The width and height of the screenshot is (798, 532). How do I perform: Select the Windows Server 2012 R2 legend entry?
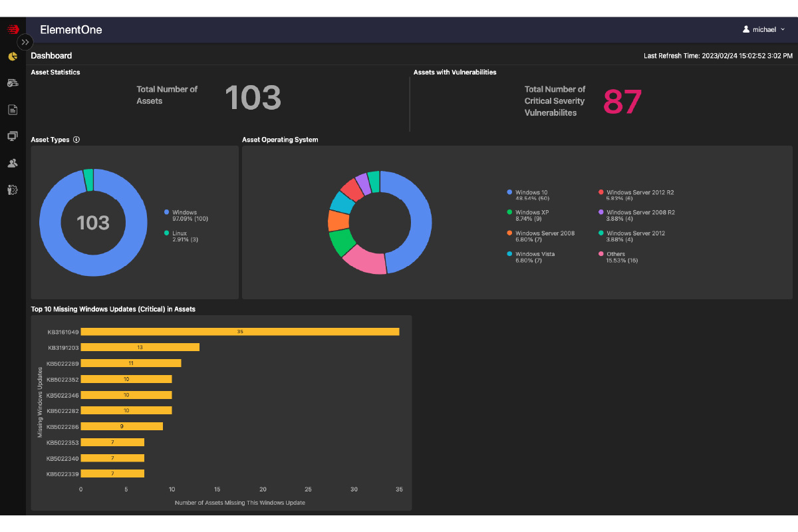636,195
